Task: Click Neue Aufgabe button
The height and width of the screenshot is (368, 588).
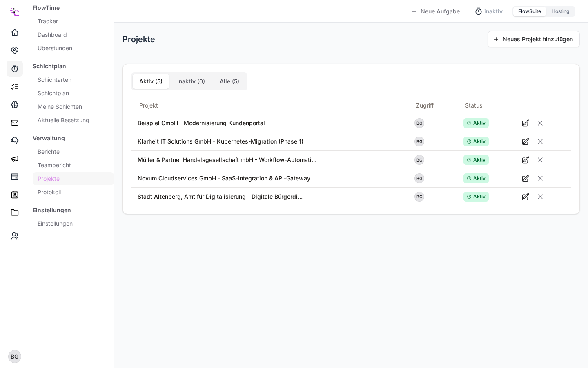Action: [435, 11]
